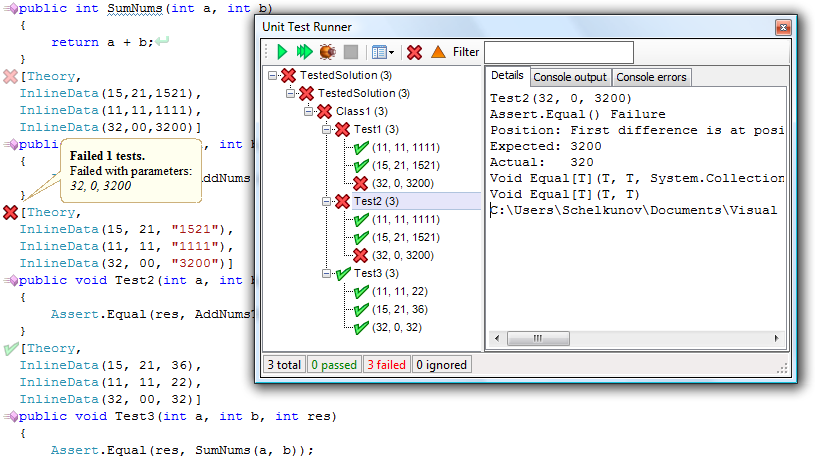The height and width of the screenshot is (460, 815).
Task: Switch to the Console output tab
Action: click(569, 77)
